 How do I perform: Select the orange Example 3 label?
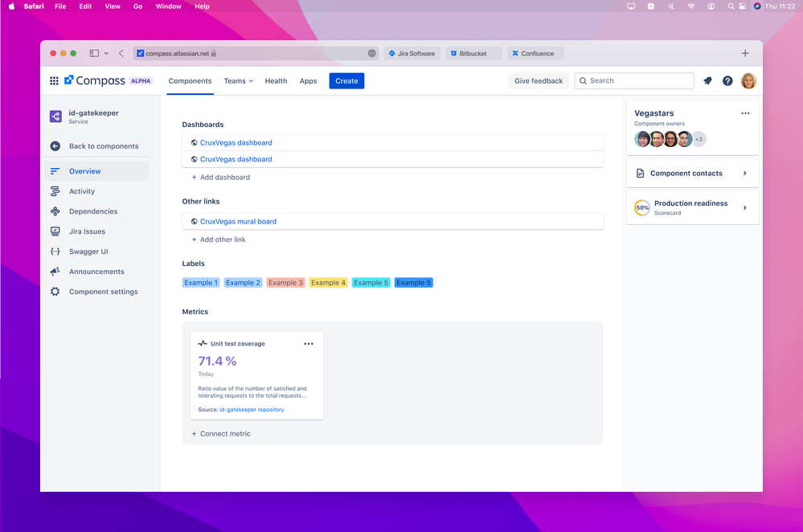[286, 283]
